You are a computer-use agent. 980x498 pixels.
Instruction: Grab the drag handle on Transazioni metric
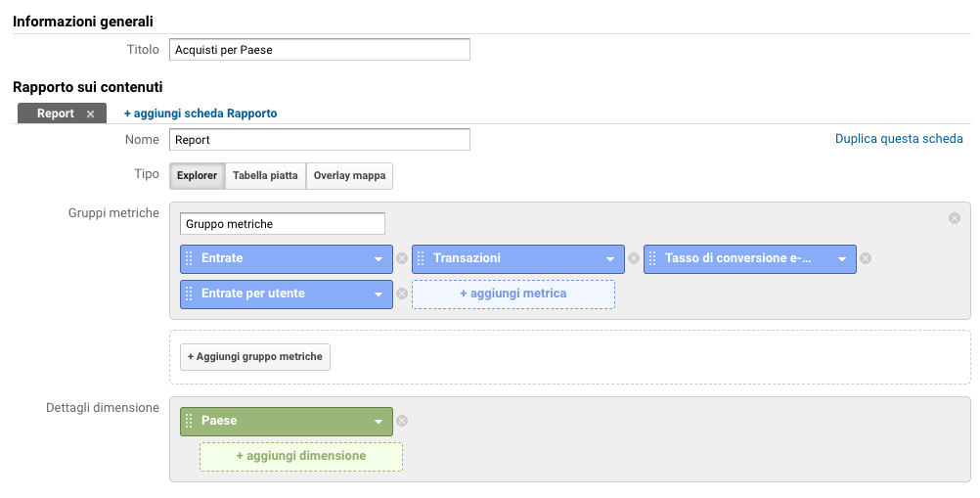coord(421,258)
